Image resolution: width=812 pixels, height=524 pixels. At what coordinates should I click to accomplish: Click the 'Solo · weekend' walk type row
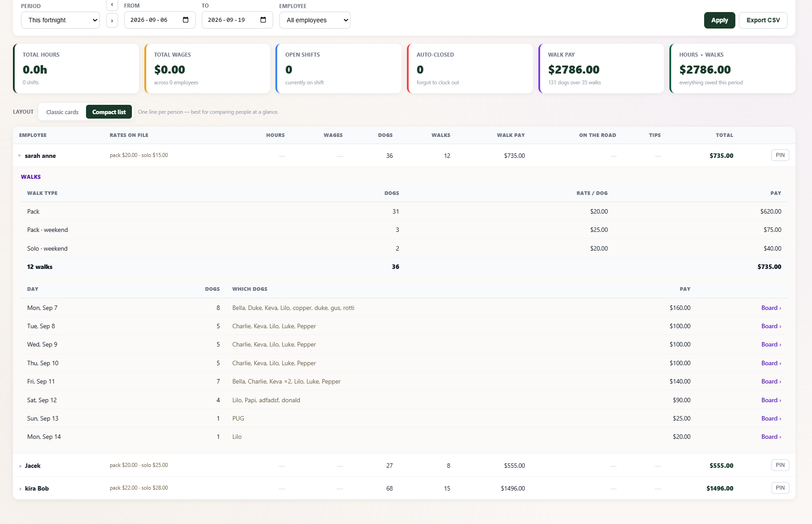[404, 248]
